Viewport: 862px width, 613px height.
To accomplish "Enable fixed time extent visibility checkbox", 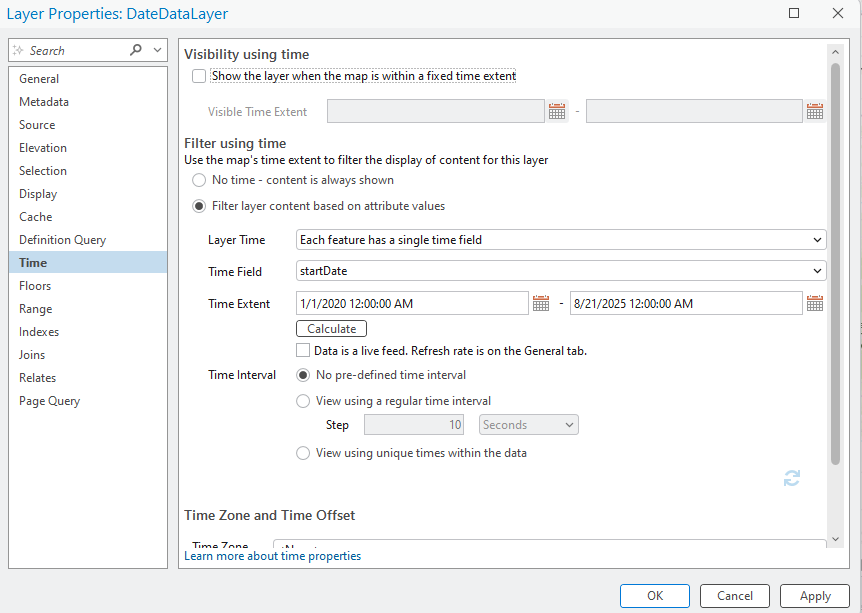I will click(199, 76).
